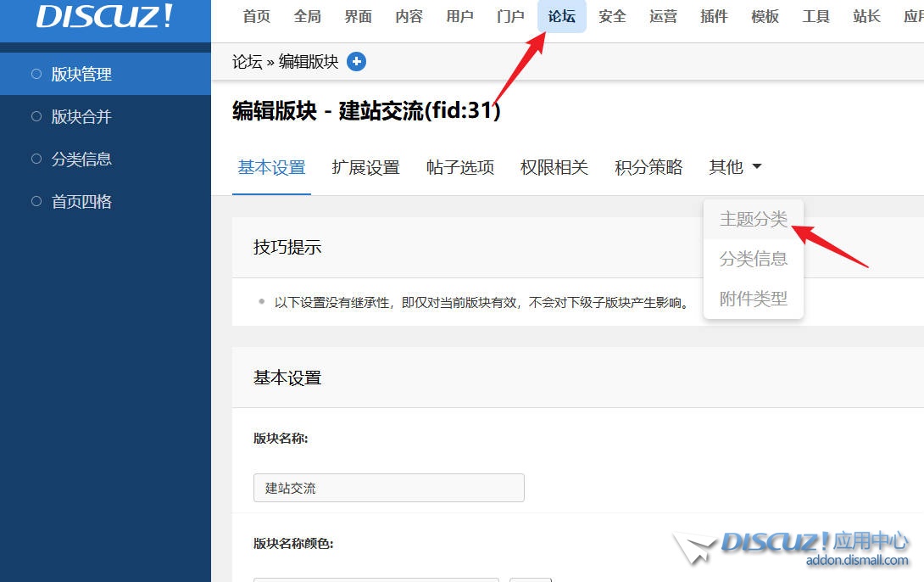Switch to the 权限相关 tab

(x=554, y=167)
